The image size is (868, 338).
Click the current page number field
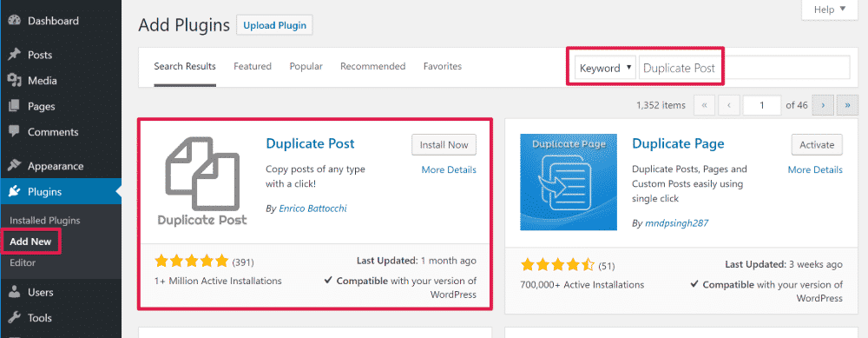(762, 105)
